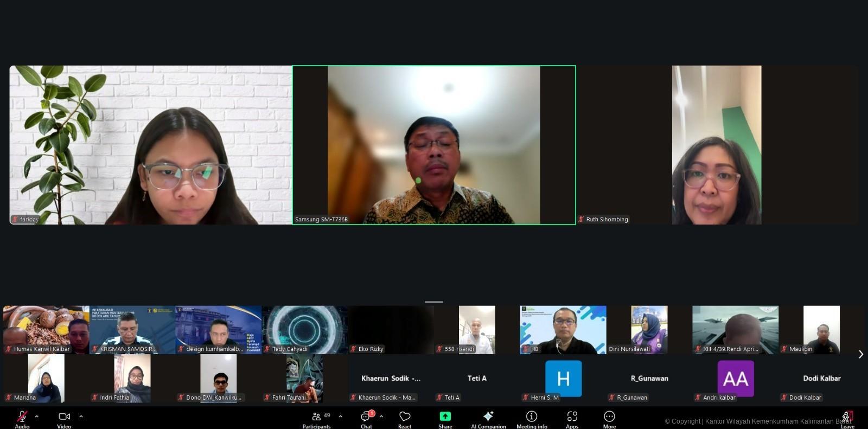Select Ruth Sihombing's video tile
The height and width of the screenshot is (429, 868).
coord(716,145)
